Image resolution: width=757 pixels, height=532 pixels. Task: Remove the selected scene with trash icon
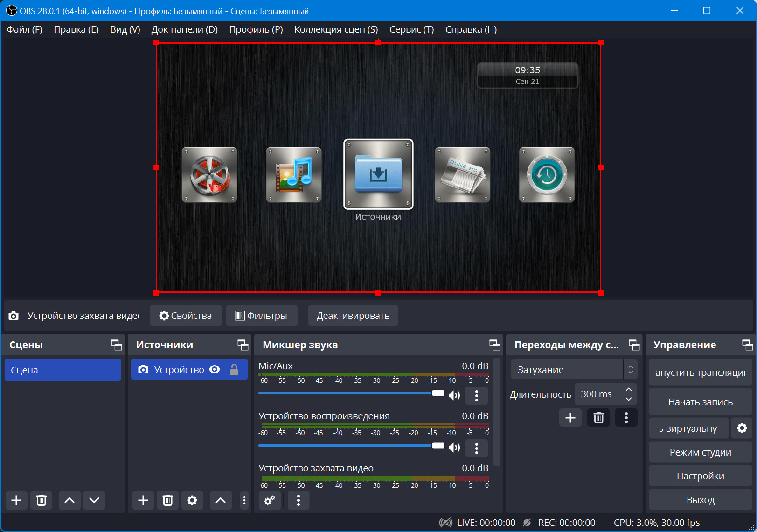[x=41, y=500]
